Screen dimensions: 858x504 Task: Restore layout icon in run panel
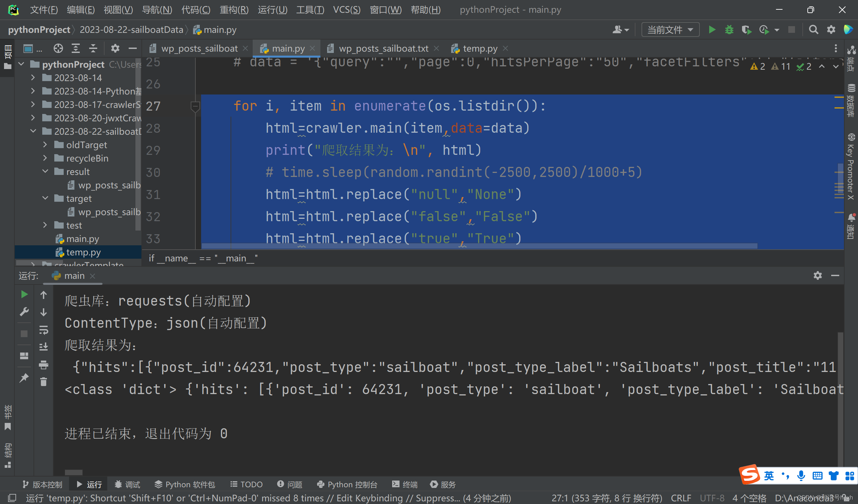click(x=24, y=356)
